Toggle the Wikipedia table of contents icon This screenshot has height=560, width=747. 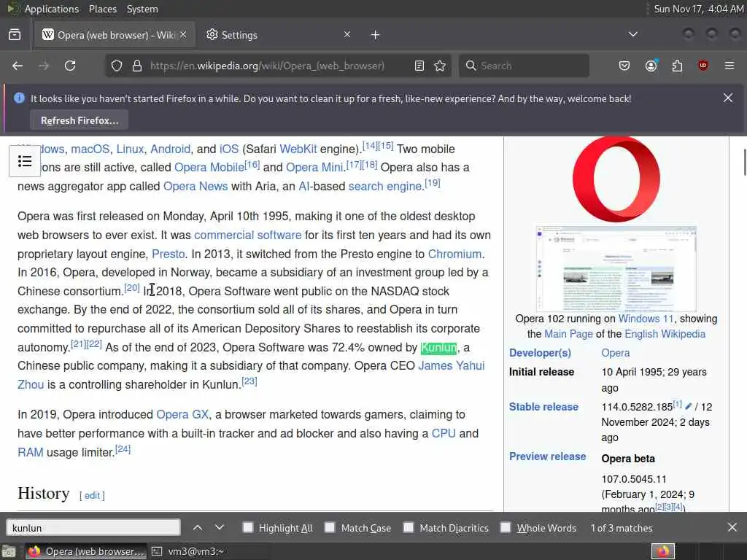pos(25,161)
